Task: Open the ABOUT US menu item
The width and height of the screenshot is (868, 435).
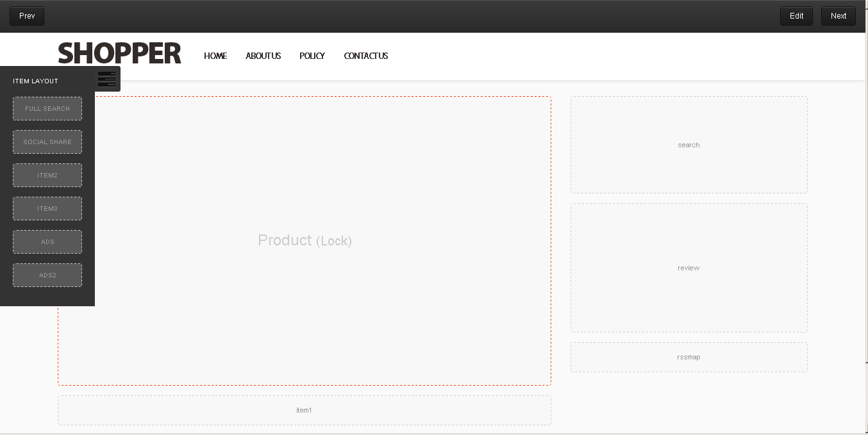Action: click(263, 56)
